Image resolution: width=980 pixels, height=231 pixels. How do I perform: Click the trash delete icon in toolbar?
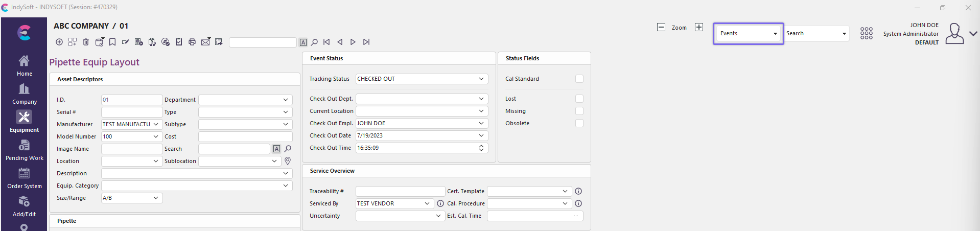point(86,42)
